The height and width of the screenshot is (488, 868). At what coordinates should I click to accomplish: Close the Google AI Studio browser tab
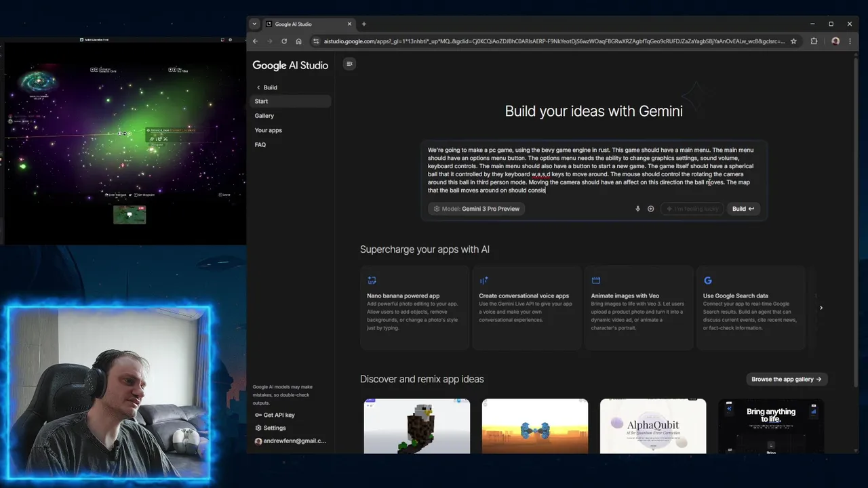[x=349, y=24]
